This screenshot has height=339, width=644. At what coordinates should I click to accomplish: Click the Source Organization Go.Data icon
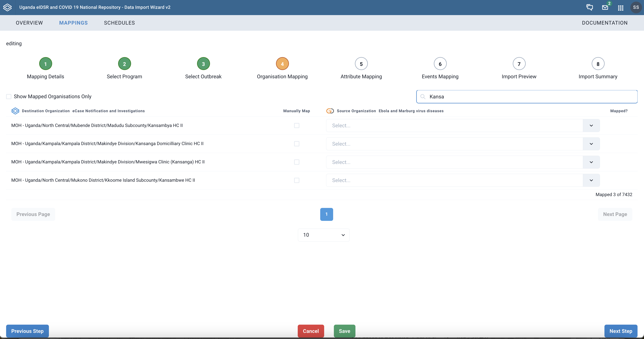click(330, 111)
